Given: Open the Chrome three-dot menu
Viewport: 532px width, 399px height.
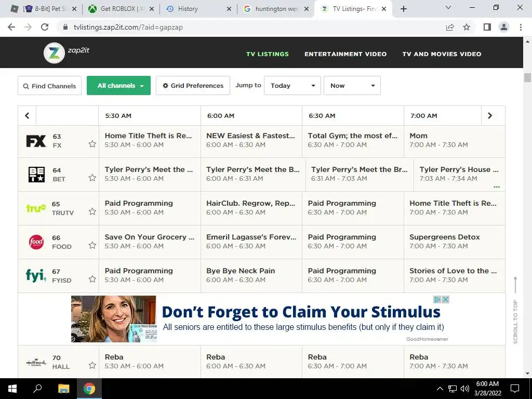Looking at the screenshot, I should tap(521, 27).
